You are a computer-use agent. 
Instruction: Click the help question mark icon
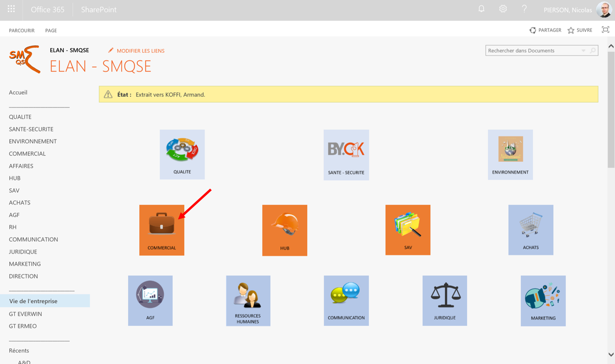[524, 9]
